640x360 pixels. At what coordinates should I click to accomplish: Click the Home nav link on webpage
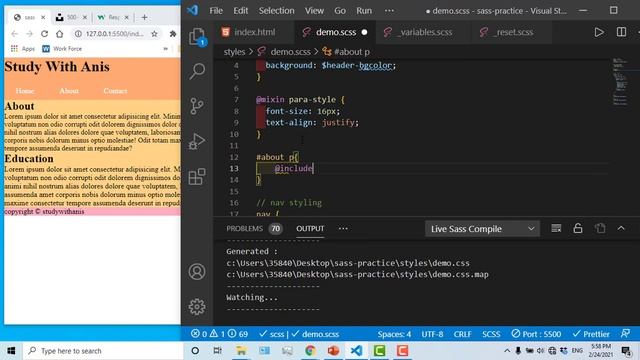coord(25,91)
